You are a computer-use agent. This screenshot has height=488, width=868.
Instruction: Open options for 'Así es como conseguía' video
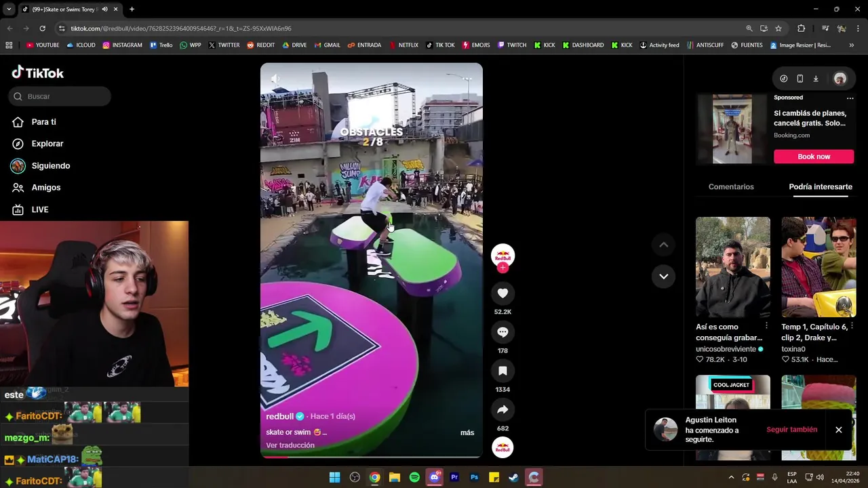coord(766,327)
